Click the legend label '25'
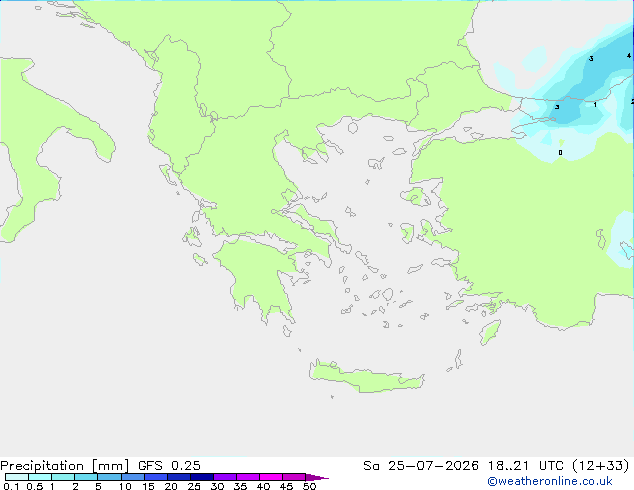This screenshot has width=634, height=490. pos(194,486)
